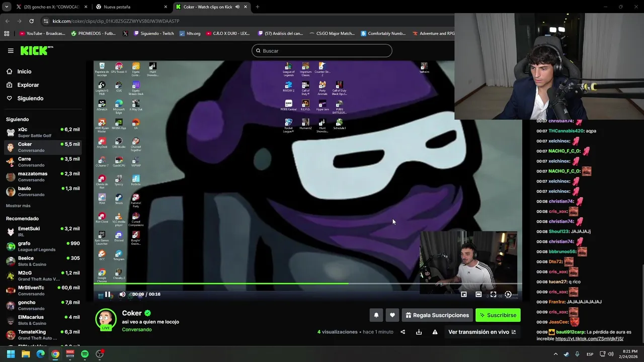644x362 pixels.
Task: Open the Kick hamburger menu
Action: [11, 51]
